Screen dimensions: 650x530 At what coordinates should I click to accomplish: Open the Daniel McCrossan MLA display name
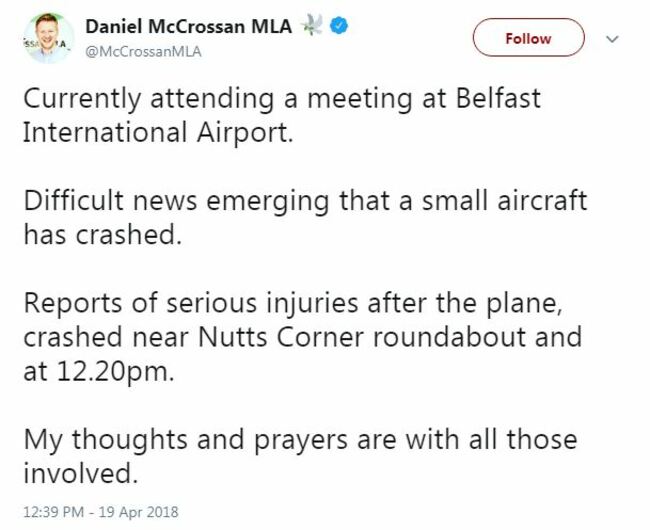[x=188, y=28]
